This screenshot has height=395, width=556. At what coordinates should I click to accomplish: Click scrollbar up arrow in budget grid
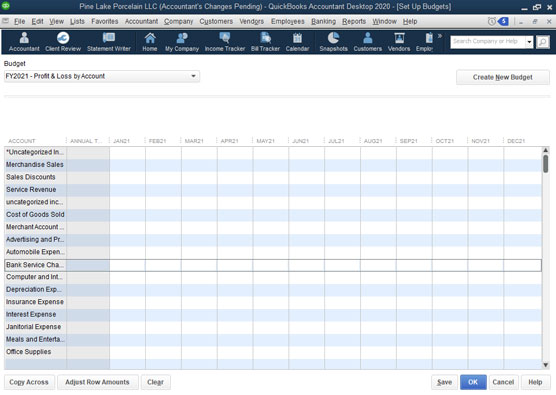pyautogui.click(x=546, y=150)
